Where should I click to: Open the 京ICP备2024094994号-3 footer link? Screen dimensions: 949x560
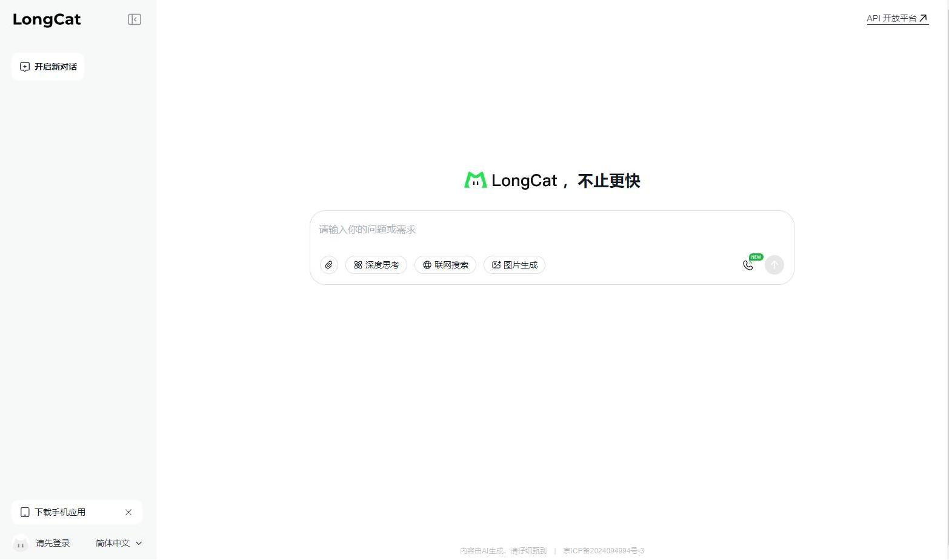(603, 551)
